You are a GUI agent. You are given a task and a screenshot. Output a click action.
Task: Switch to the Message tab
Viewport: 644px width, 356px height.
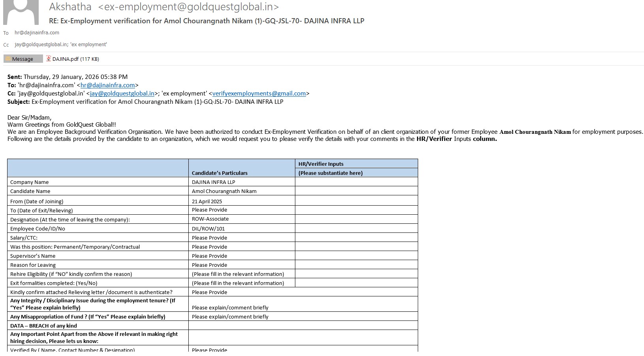23,59
